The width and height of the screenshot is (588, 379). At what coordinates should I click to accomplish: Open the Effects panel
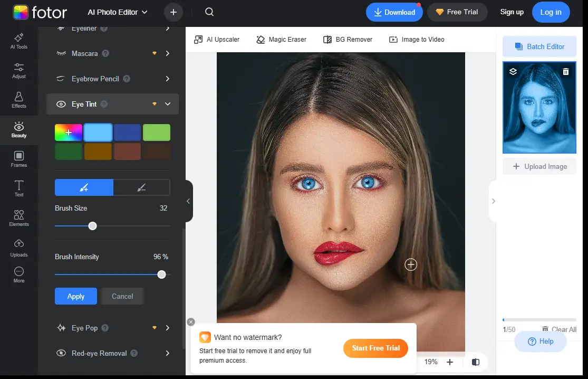pyautogui.click(x=19, y=100)
